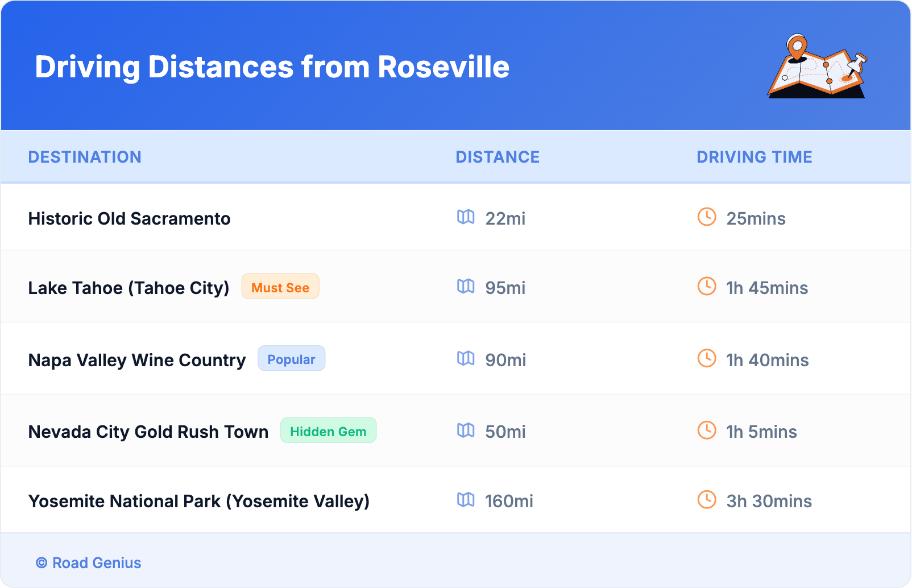Click the clock icon beside 1h 5mins

[707, 430]
